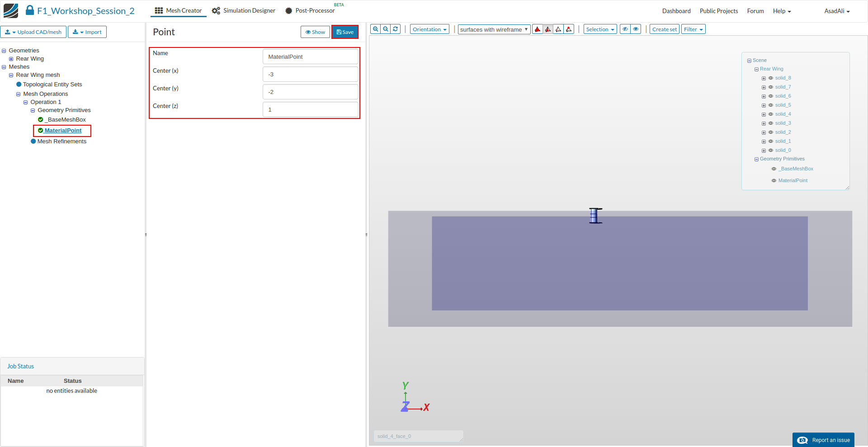Screen dimensions: 868x447
Task: Expand solid_0 in the scene tree
Action: coord(764,151)
